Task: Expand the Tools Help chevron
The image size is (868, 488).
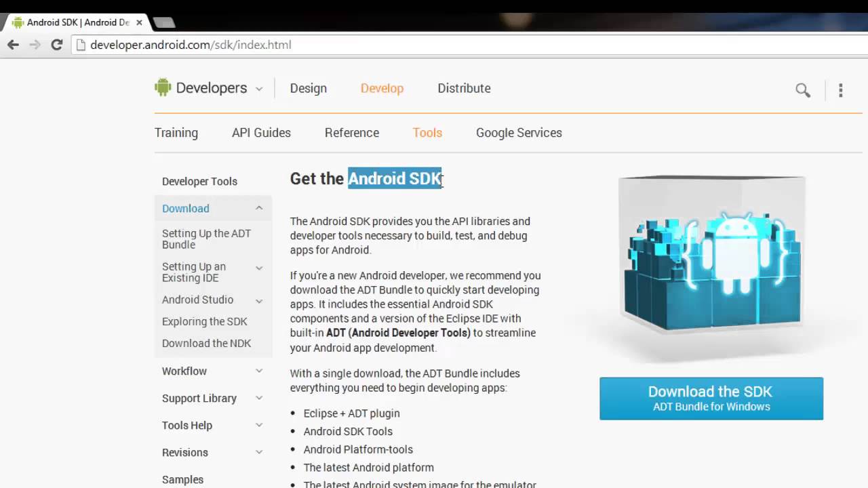Action: (x=259, y=425)
